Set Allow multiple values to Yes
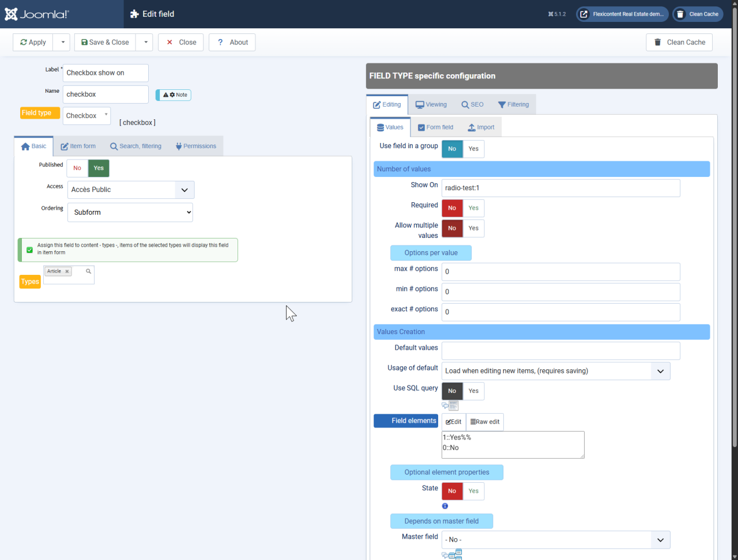This screenshot has width=738, height=560. click(x=473, y=228)
